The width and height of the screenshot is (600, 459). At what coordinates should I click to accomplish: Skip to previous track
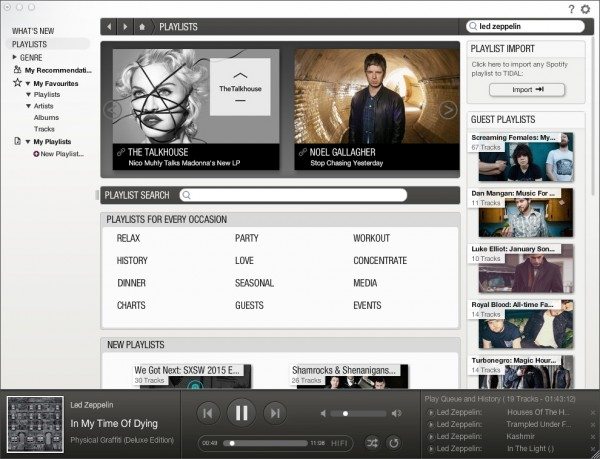pyautogui.click(x=208, y=413)
